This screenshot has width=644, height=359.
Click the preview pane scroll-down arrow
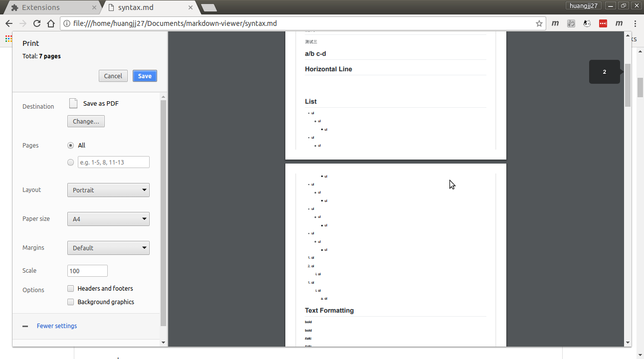pyautogui.click(x=628, y=343)
